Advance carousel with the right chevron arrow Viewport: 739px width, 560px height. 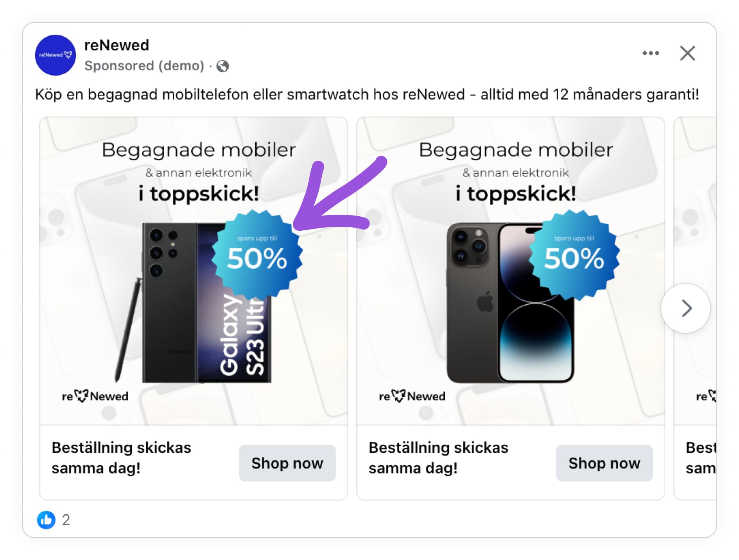click(685, 308)
